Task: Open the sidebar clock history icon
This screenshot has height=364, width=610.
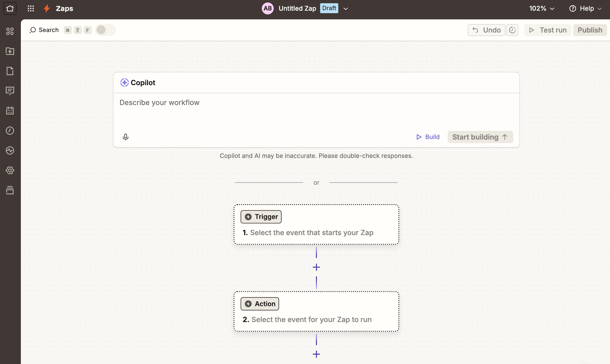Action: coord(10,131)
